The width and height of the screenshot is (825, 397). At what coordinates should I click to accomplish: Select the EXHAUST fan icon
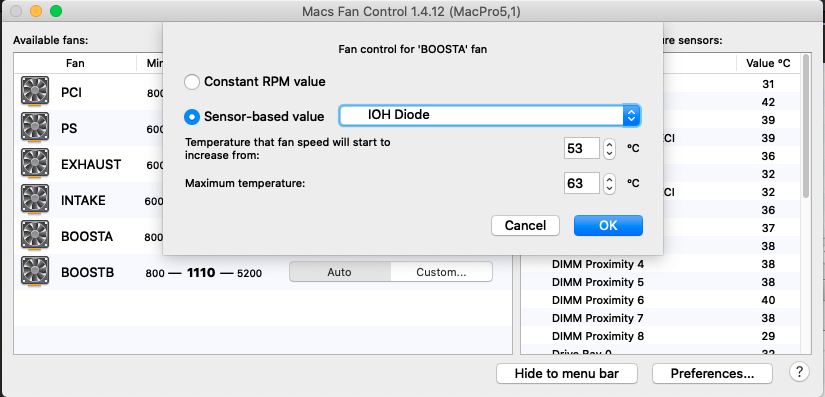(35, 164)
